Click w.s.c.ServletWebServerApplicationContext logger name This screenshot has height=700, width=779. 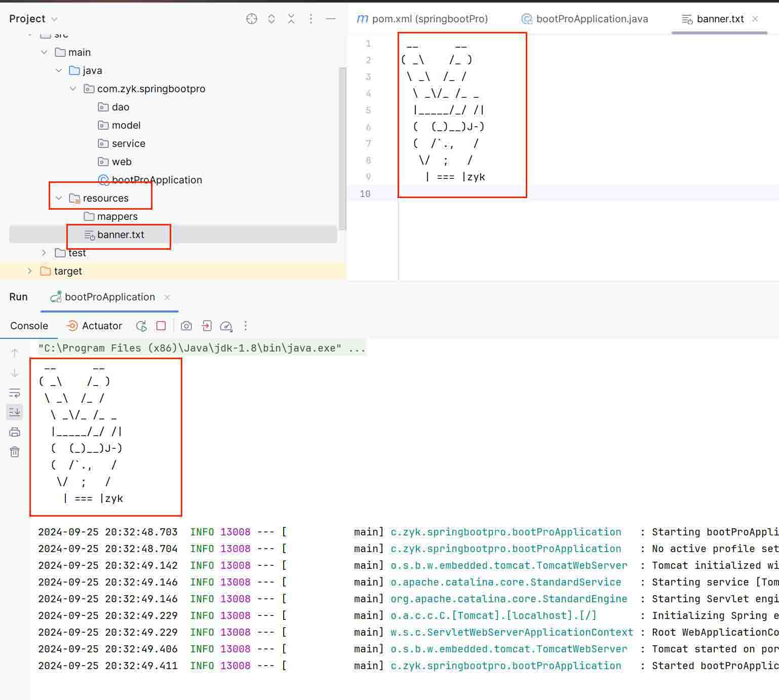tap(512, 632)
